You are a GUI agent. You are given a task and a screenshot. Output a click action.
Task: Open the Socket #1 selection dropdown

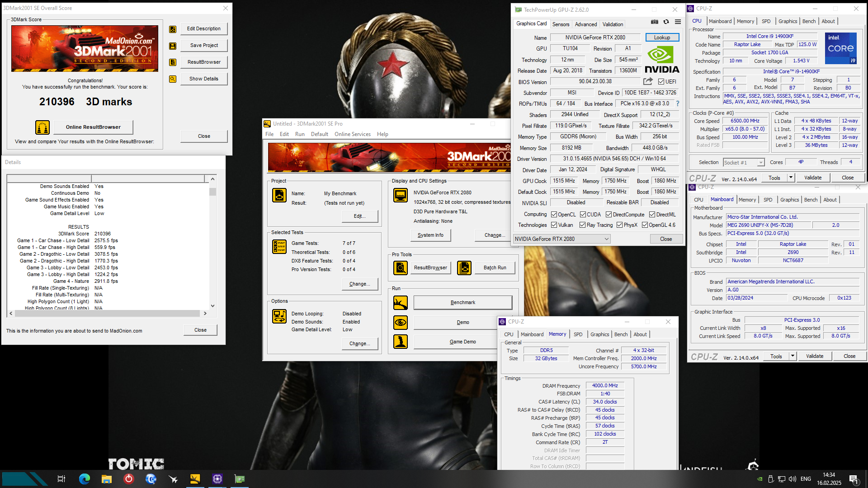click(x=744, y=162)
